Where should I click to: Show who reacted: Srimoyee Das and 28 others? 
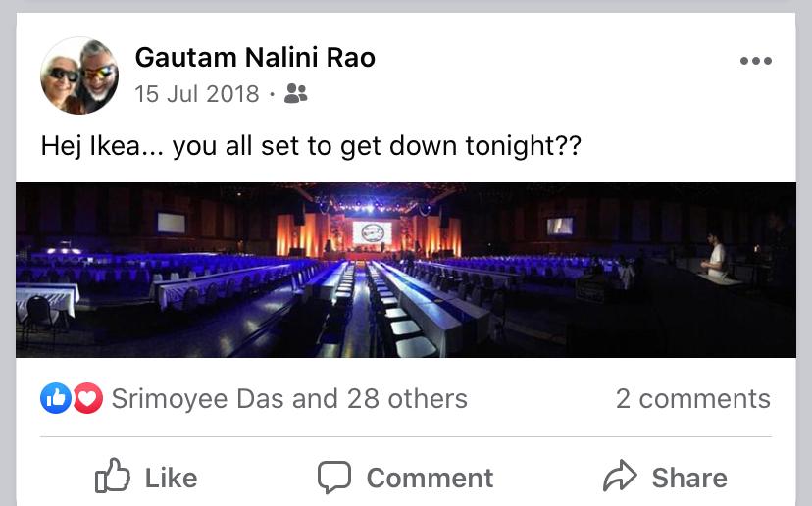(289, 399)
